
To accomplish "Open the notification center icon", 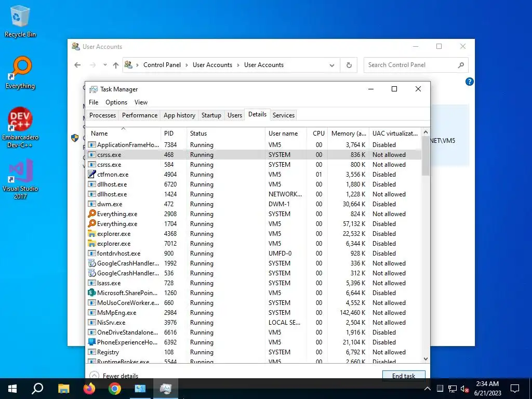I will [515, 389].
